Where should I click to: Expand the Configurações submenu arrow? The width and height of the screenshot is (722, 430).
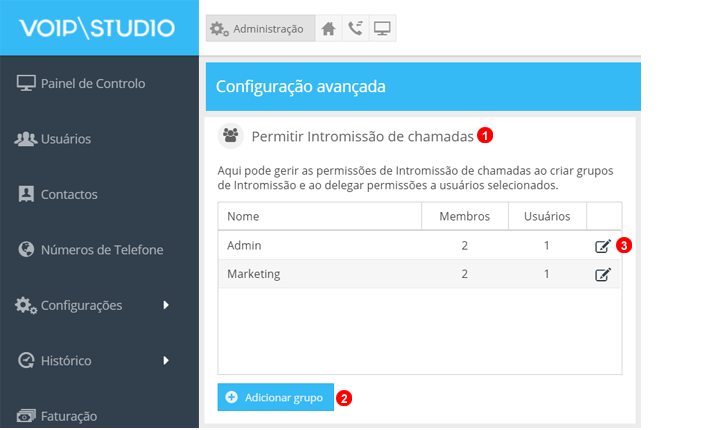(166, 305)
